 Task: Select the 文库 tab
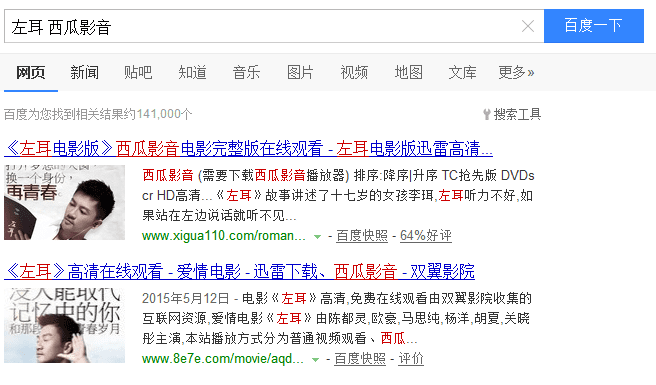(462, 72)
